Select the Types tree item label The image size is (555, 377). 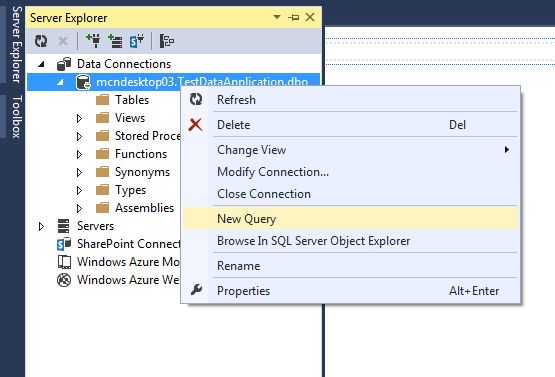coord(130,190)
